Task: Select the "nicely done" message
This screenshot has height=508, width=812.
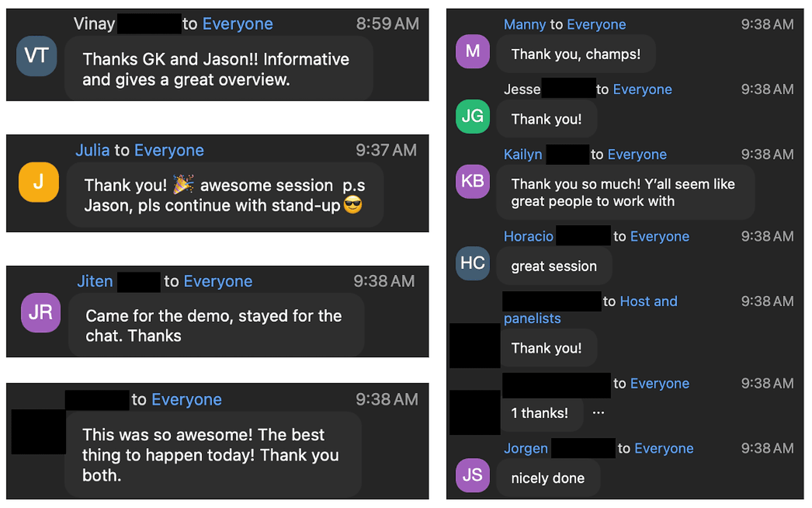Action: coord(548,478)
